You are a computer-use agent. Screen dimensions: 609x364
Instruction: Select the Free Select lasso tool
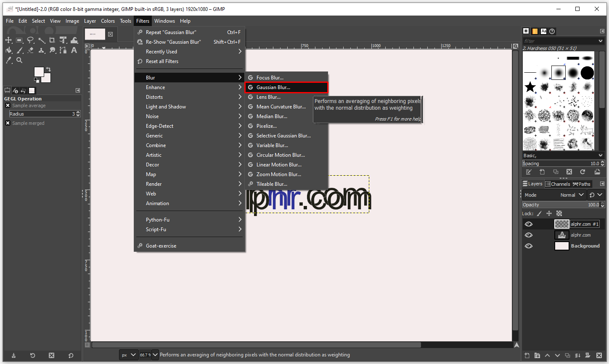[x=30, y=40]
